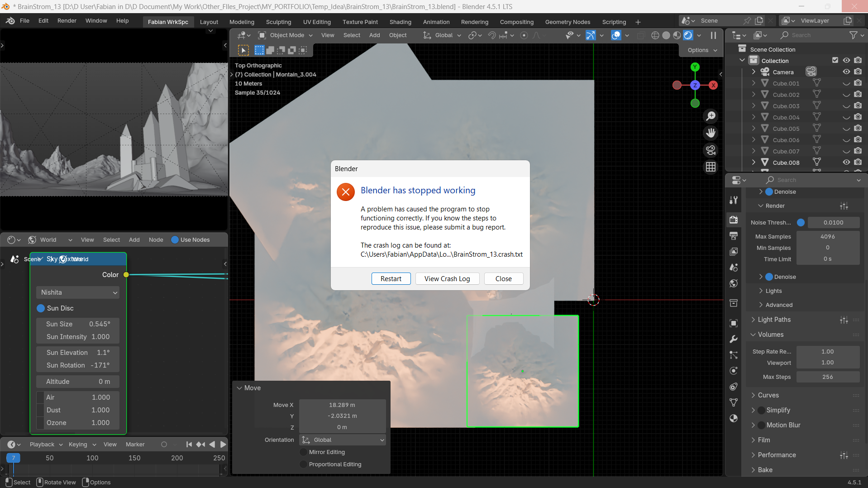Open the Orientation Global dropdown
The height and width of the screenshot is (488, 868).
pos(343,440)
